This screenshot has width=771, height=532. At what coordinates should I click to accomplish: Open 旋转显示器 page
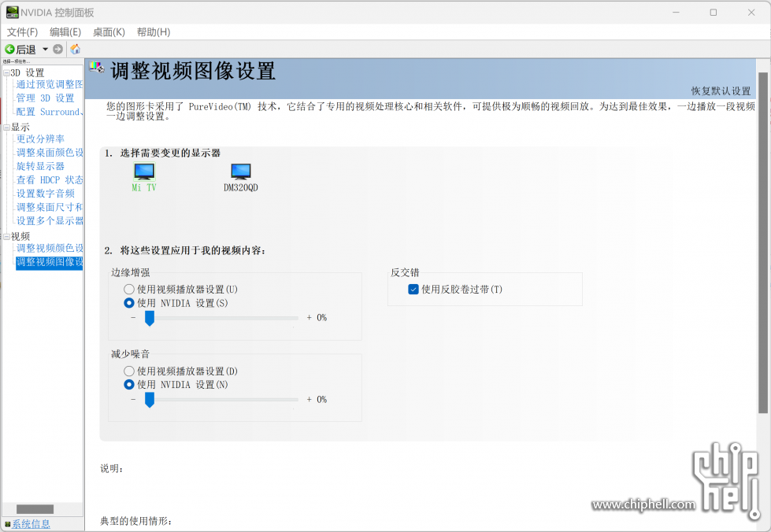point(40,167)
